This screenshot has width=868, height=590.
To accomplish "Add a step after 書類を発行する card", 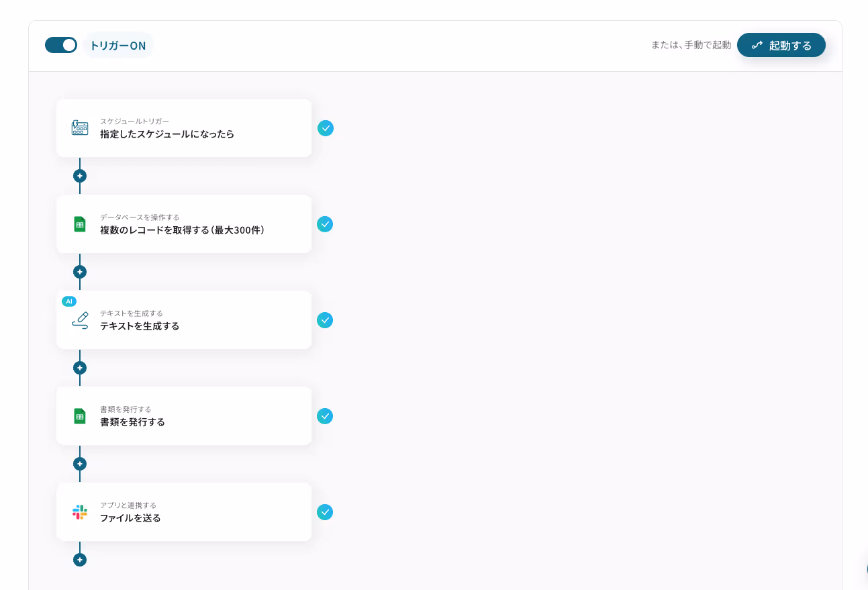I will [x=80, y=464].
